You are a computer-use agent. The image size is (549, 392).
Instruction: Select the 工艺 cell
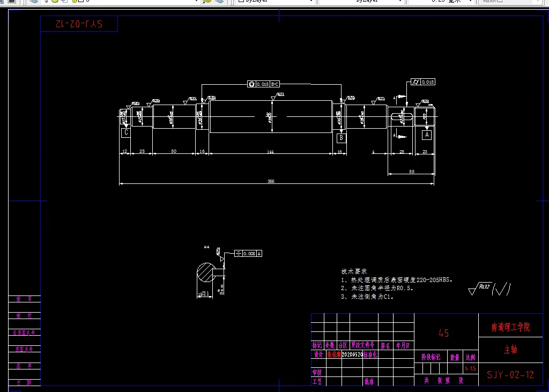[317, 381]
